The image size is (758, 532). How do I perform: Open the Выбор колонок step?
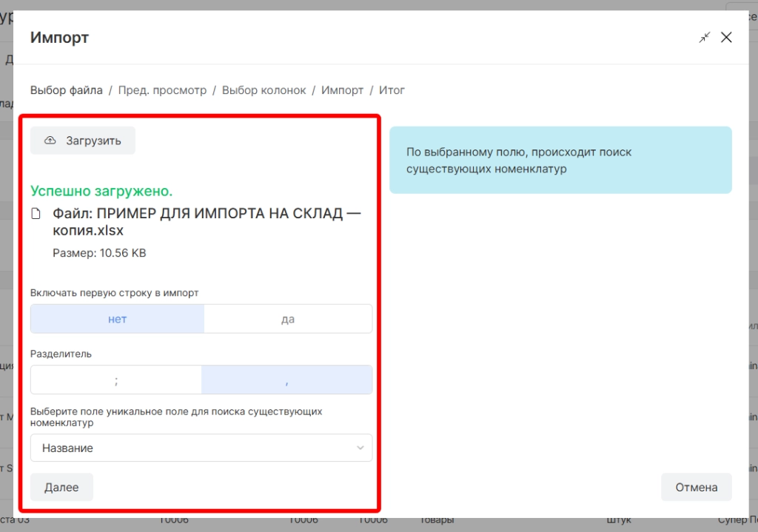pyautogui.click(x=264, y=90)
